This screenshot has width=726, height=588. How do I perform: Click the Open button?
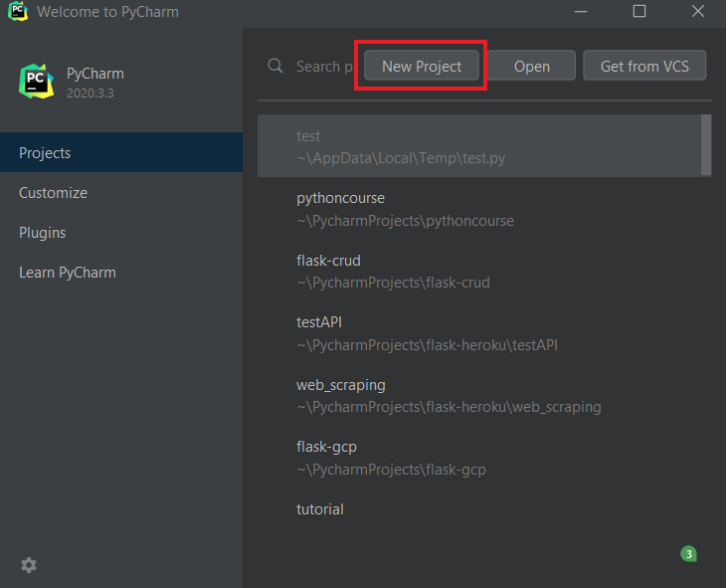pyautogui.click(x=531, y=66)
